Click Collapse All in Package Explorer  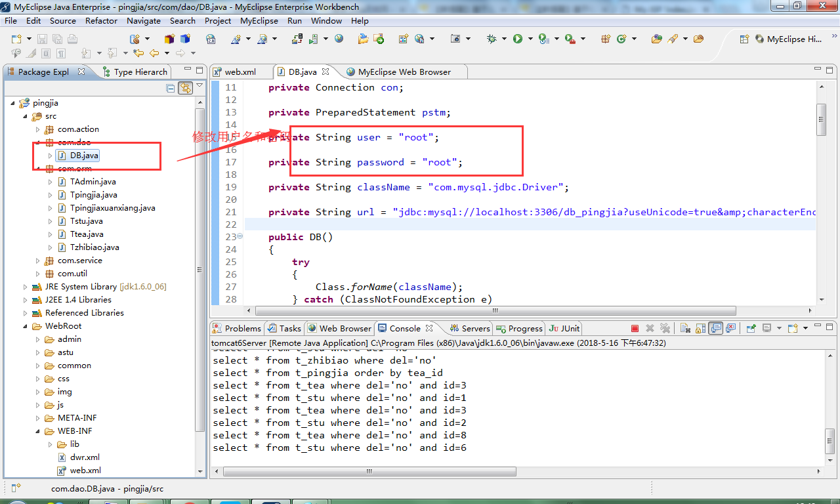[x=171, y=88]
